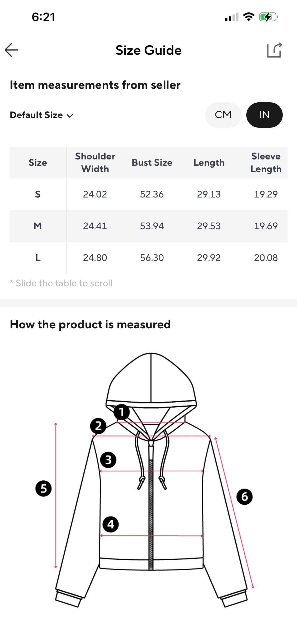Tap the M bust size value 53.94
Image resolution: width=297 pixels, height=644 pixels.
coord(152,226)
